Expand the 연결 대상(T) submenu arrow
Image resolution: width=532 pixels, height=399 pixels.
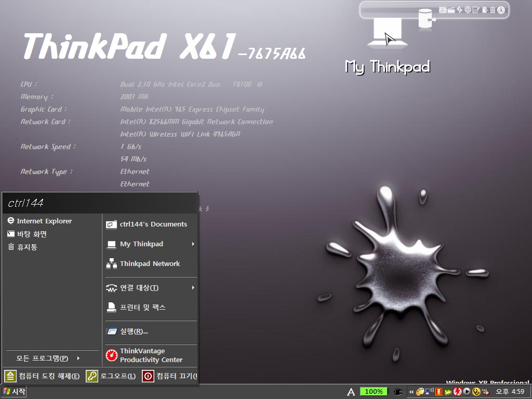[x=193, y=288]
